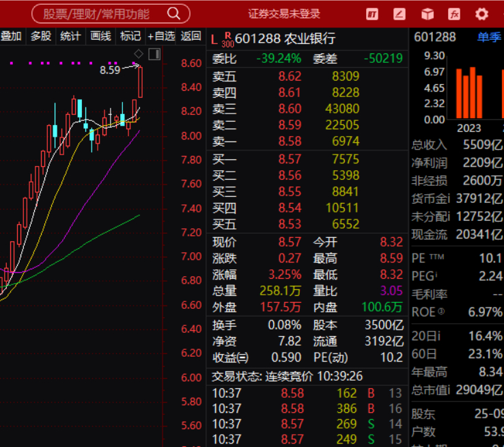Image resolution: width=504 pixels, height=447 pixels.
Task: Click the 10:37 trade row with volume 386
Action: (307, 409)
